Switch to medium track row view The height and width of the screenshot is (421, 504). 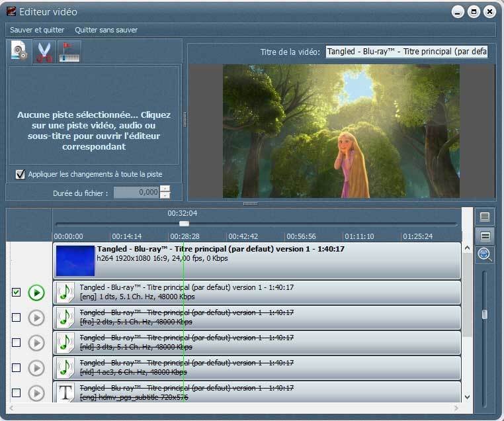pyautogui.click(x=485, y=236)
